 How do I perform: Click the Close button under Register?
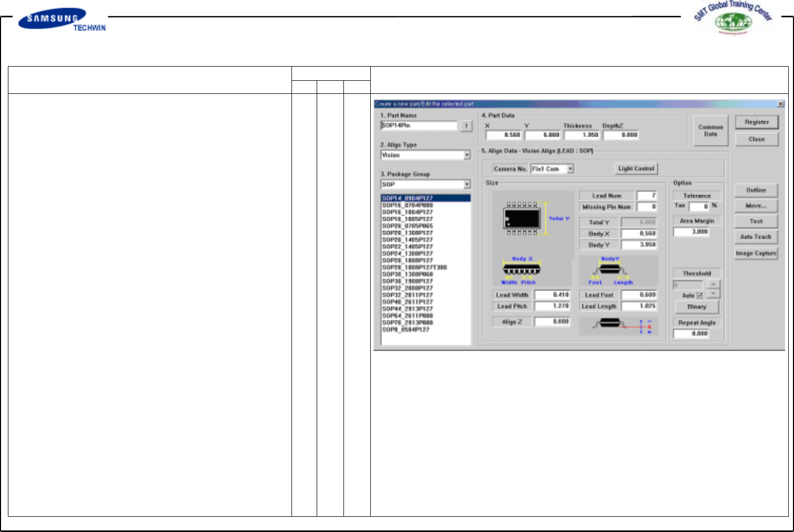[757, 140]
